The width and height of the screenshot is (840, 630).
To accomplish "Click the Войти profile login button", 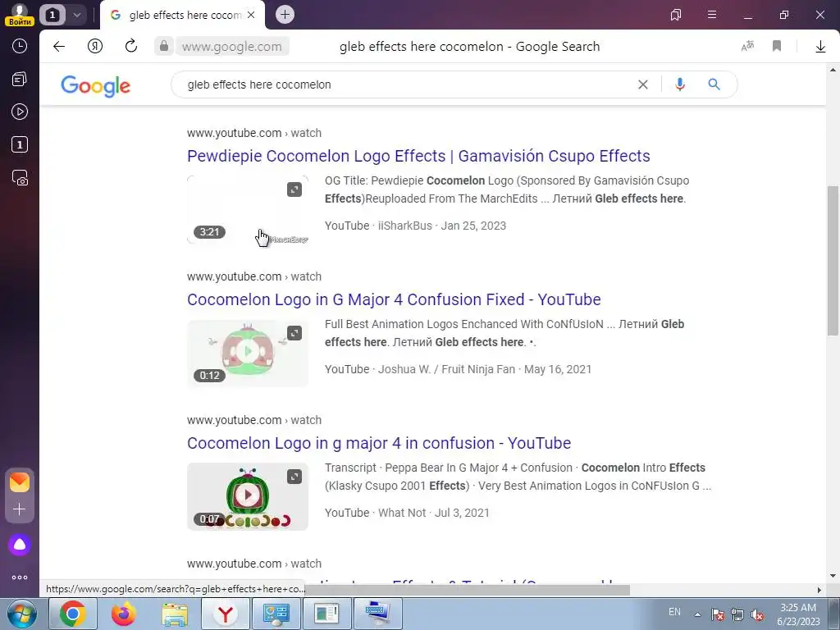I will point(20,15).
